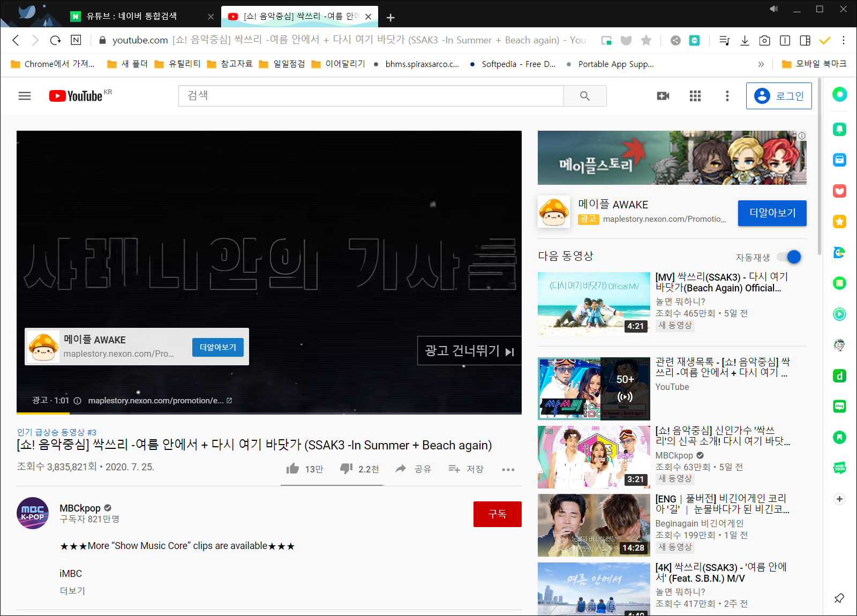The width and height of the screenshot is (857, 616).
Task: Subscribe with the red 구독 button
Action: (497, 514)
